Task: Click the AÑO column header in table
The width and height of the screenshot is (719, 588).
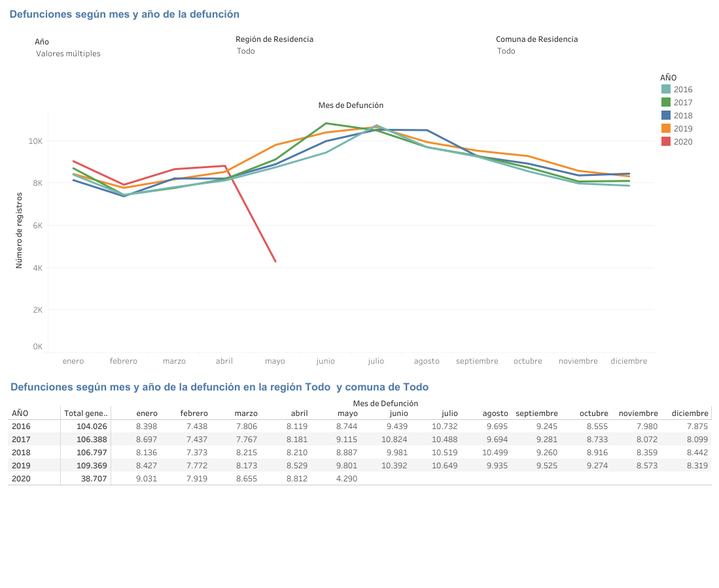Action: (x=20, y=413)
